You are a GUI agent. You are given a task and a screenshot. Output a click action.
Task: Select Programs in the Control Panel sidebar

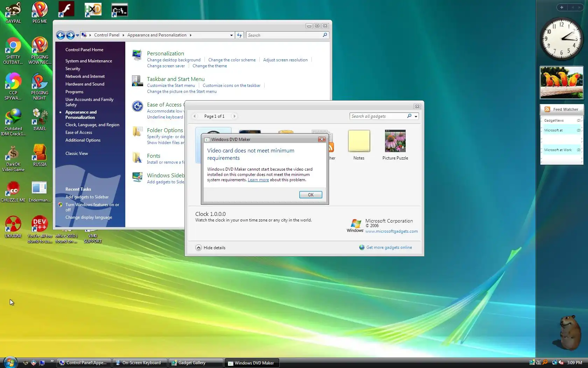point(74,92)
